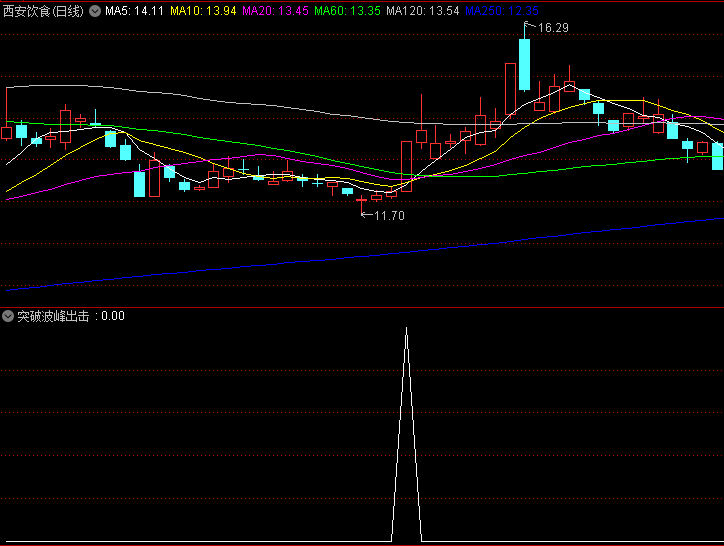
Task: Click the first red candle at far left
Action: (7, 132)
